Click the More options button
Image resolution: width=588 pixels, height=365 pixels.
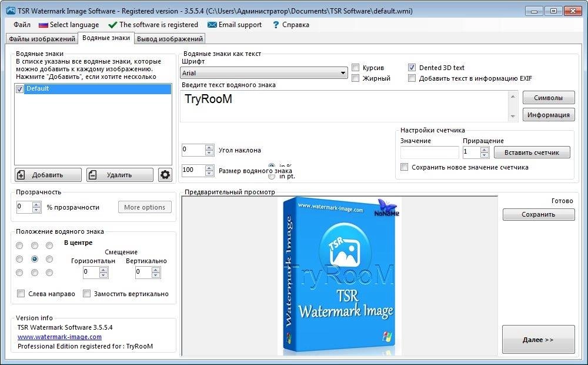point(145,207)
